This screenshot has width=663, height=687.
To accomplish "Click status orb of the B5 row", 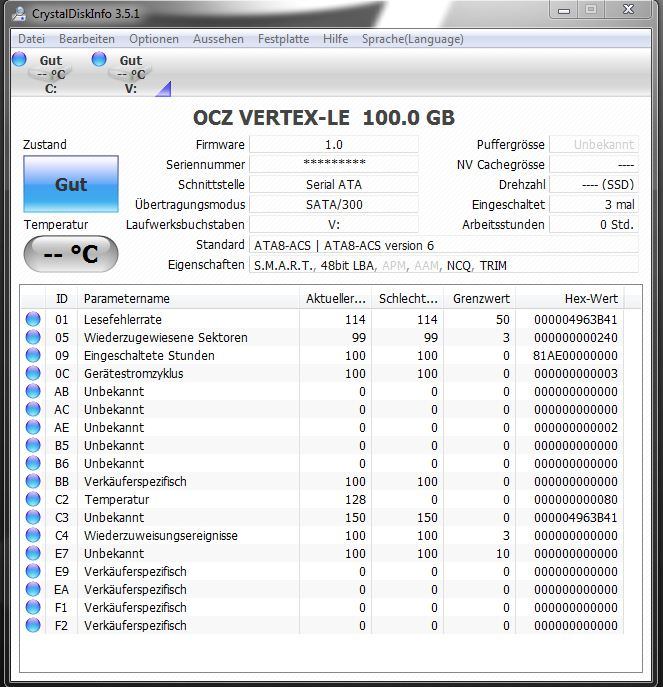I will [x=33, y=445].
